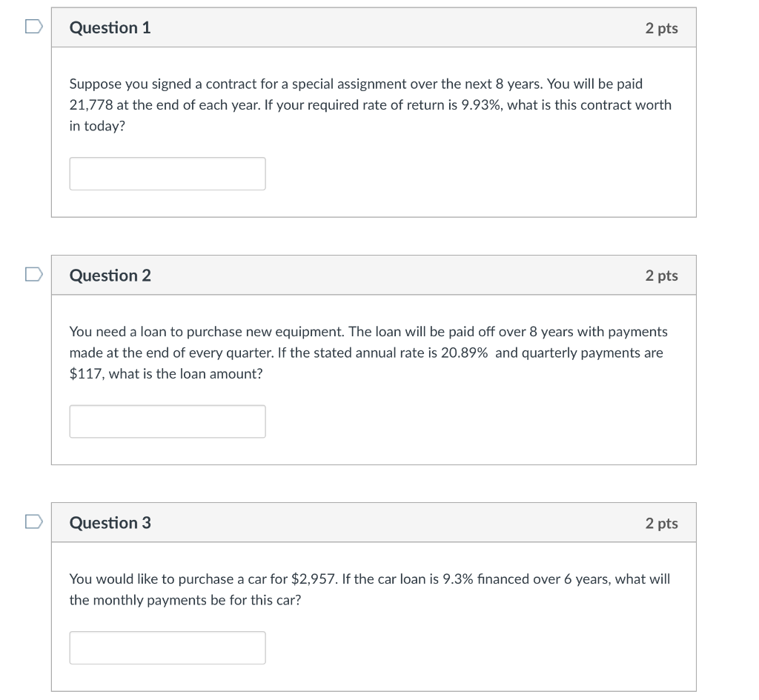Flag Question 3 for review
This screenshot has width=759, height=700.
click(x=32, y=522)
